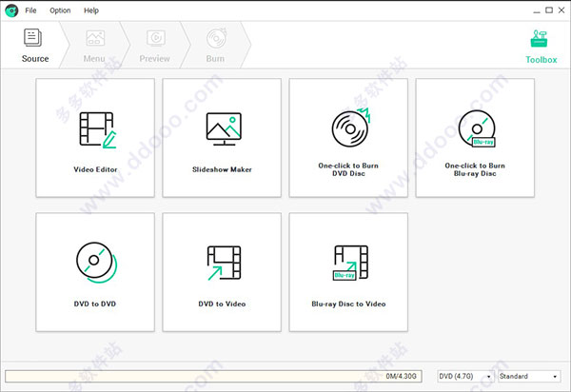The width and height of the screenshot is (571, 392).
Task: Click the One-click to Burn DVD Disc icon
Action: (351, 127)
